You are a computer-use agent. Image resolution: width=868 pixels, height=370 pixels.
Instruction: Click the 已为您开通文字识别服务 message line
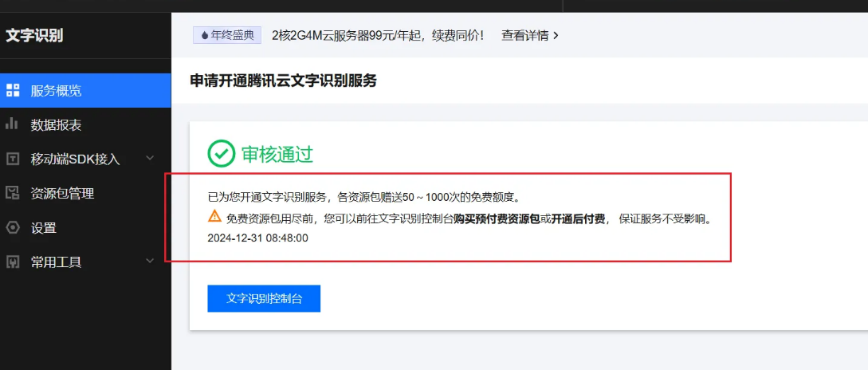[363, 197]
